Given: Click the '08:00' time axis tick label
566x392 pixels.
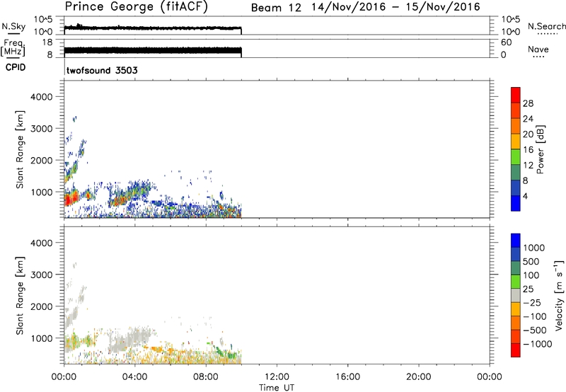Looking at the screenshot, I should 206,377.
